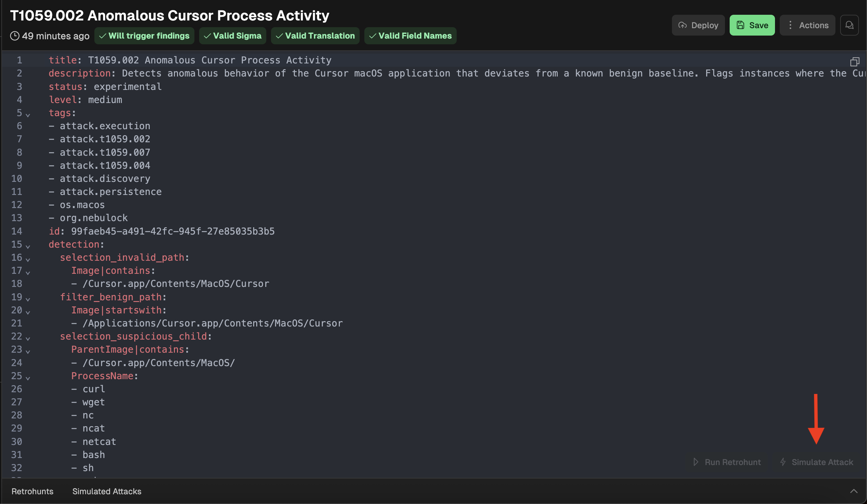Fold the ProcessName list on line 25
The height and width of the screenshot is (504, 867).
point(28,378)
